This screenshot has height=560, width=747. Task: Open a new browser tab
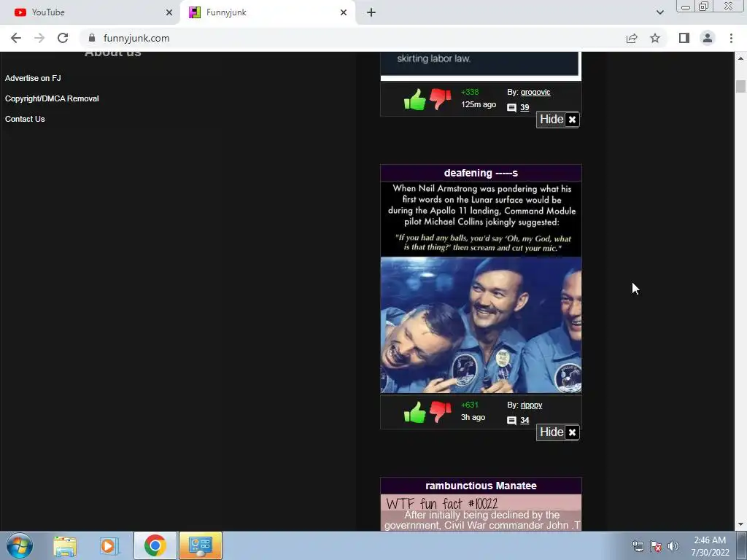[371, 13]
